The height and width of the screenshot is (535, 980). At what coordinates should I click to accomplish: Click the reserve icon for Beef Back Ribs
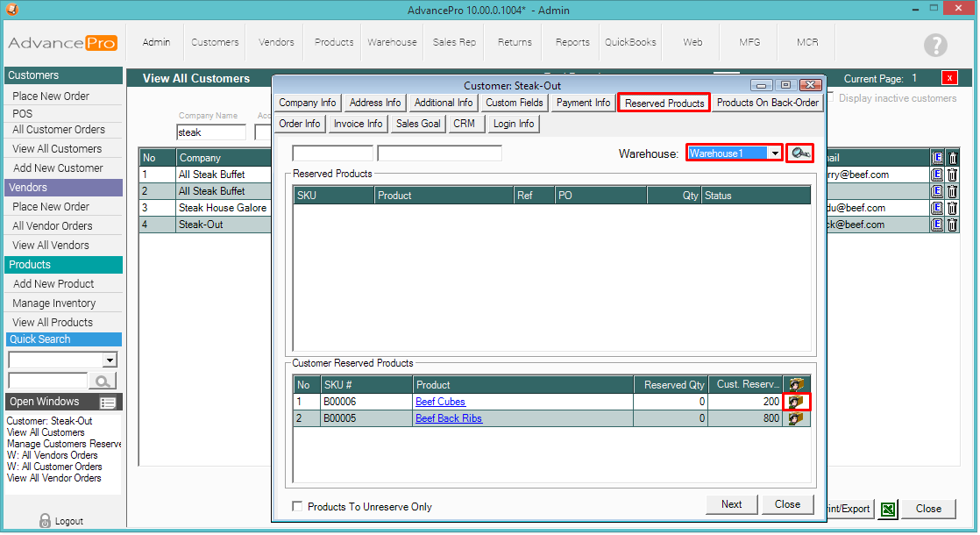coord(796,418)
